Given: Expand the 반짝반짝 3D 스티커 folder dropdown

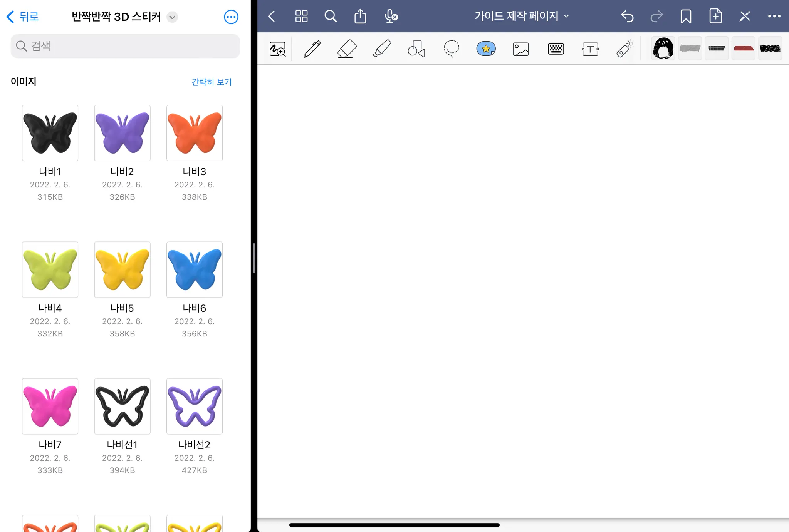Looking at the screenshot, I should 172,17.
